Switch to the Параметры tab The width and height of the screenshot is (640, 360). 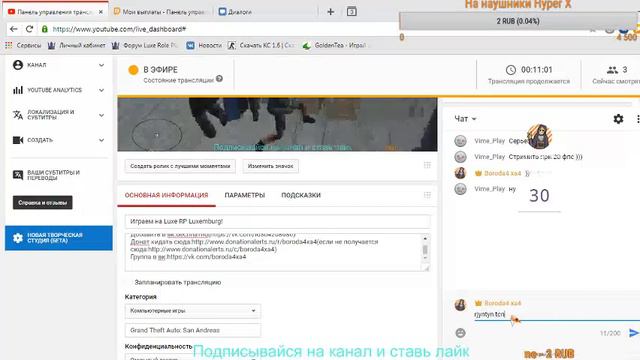pyautogui.click(x=244, y=195)
